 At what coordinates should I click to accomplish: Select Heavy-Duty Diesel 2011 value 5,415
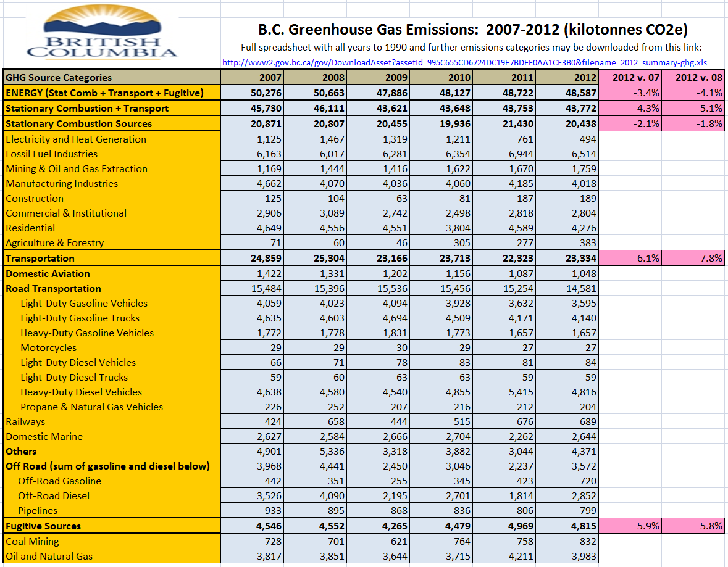504,392
